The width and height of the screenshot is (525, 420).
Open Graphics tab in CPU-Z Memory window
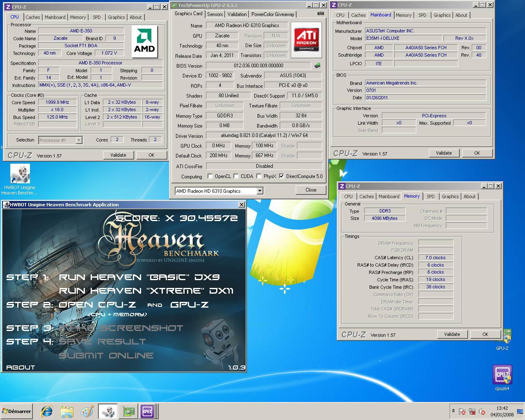click(450, 196)
